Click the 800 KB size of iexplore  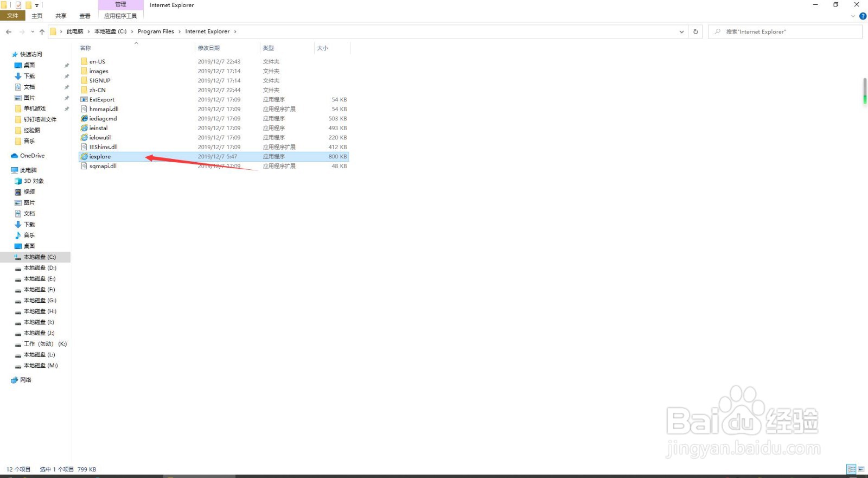click(337, 156)
